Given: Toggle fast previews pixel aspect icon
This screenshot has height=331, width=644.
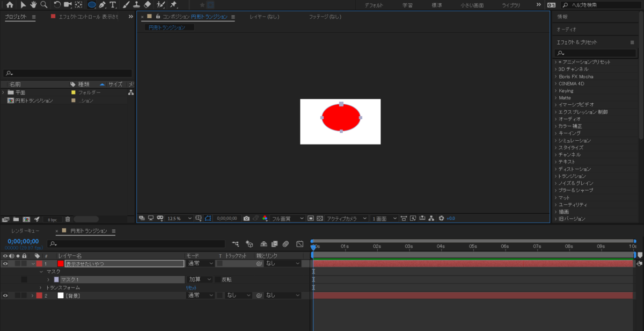Looking at the screenshot, I should click(x=413, y=219).
